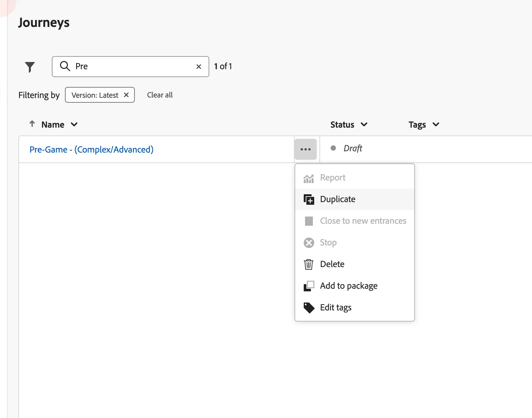Toggle the Name sort arrow

[32, 124]
